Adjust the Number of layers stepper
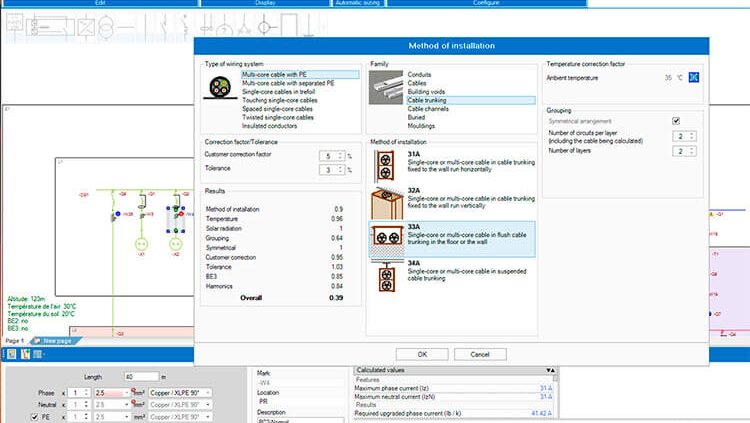 point(692,151)
